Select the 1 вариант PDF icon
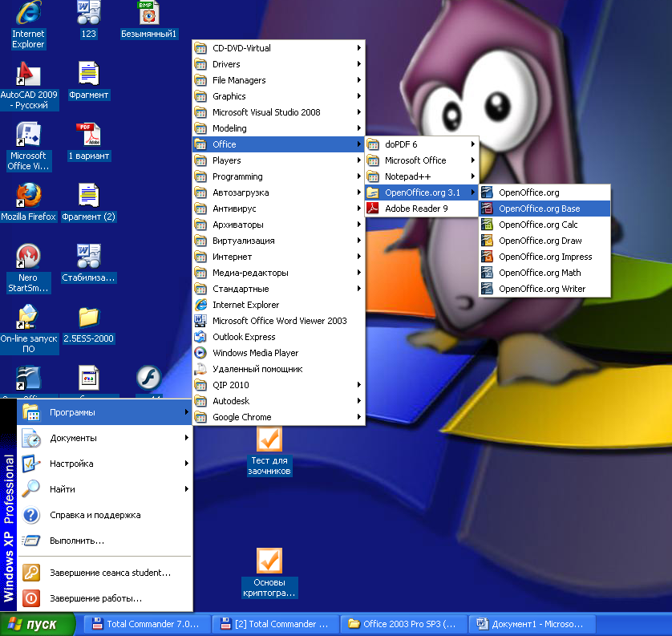Image resolution: width=672 pixels, height=636 pixels. [89, 141]
